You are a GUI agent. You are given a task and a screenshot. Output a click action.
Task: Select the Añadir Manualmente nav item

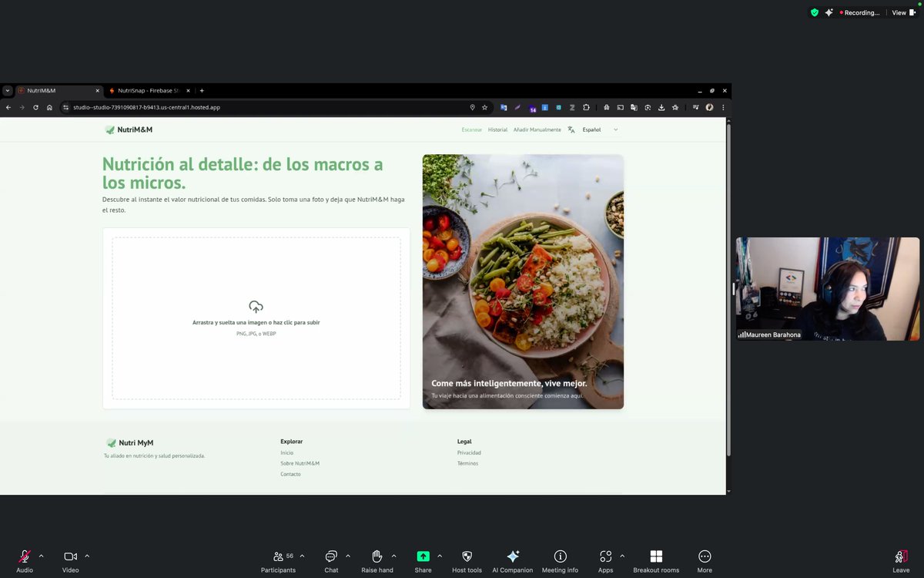[x=537, y=129]
